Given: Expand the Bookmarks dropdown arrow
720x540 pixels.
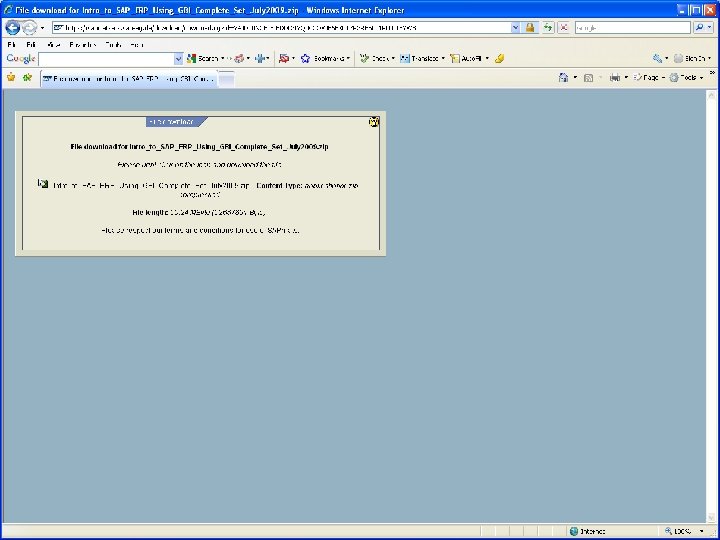Looking at the screenshot, I should (x=349, y=58).
